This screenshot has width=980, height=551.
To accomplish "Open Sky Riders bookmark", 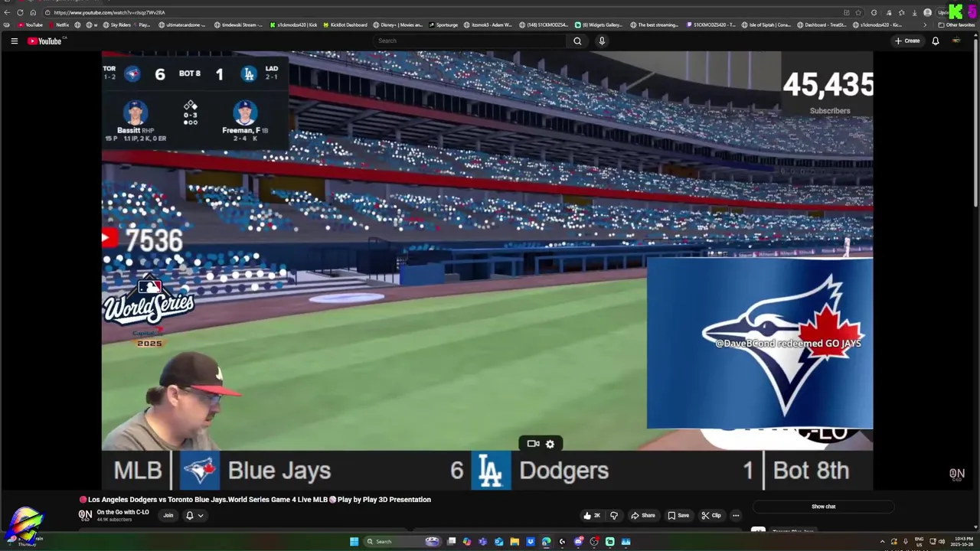I will (116, 24).
